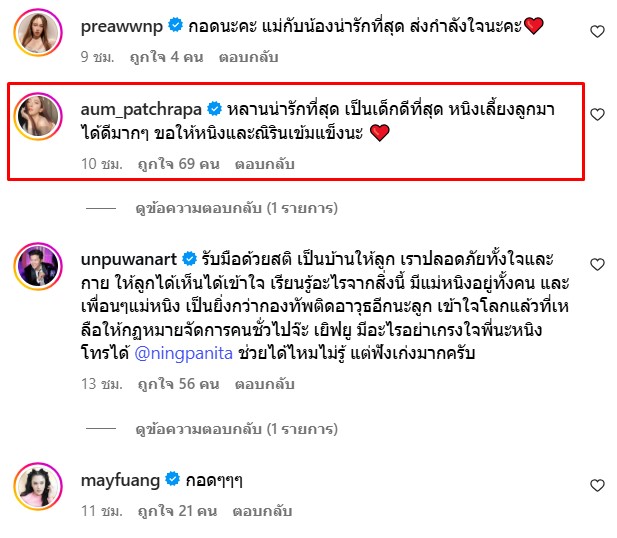Open preawwnp's profile picture
617x538 pixels.
38,32
